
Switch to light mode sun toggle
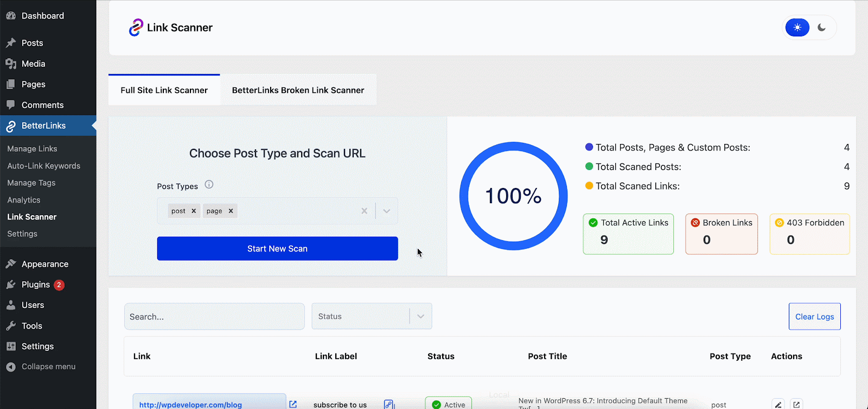[797, 28]
